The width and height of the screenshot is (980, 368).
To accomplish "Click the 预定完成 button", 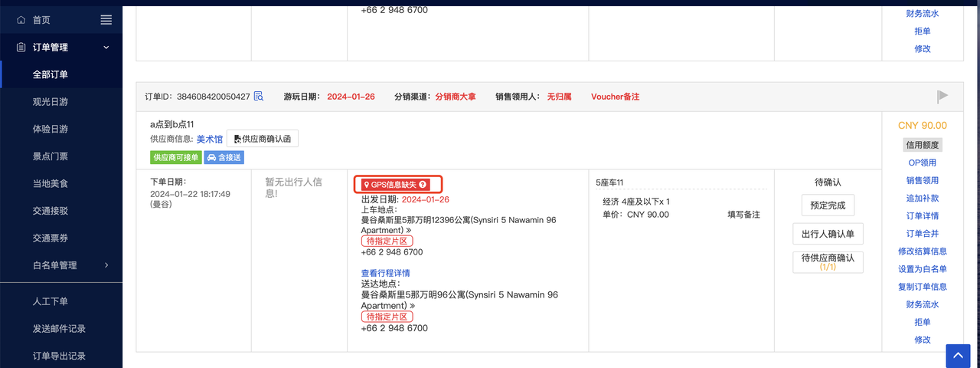I will (828, 205).
